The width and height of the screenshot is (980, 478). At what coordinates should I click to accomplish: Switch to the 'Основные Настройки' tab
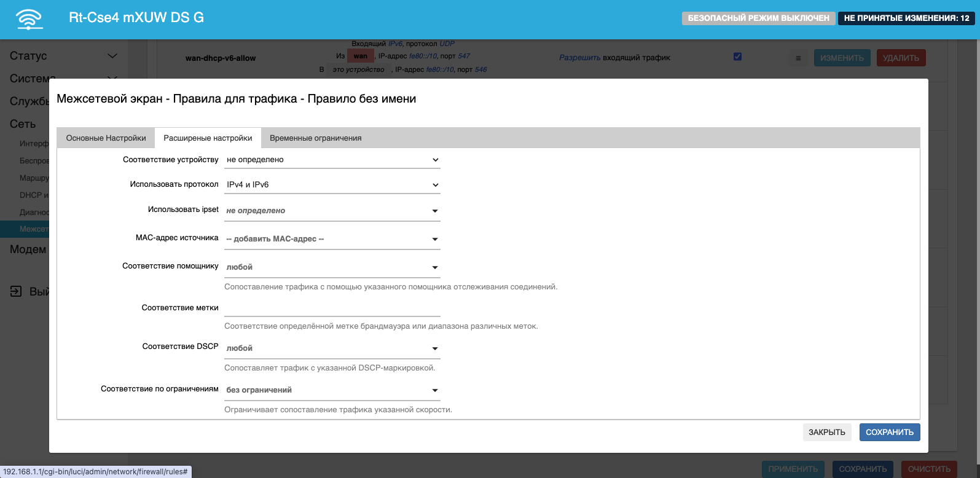coord(106,138)
